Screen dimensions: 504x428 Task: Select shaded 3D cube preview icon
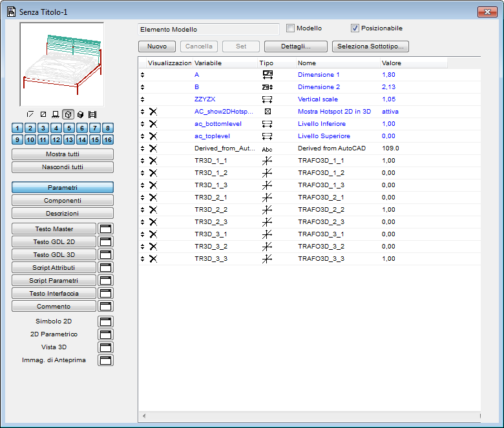[80, 114]
